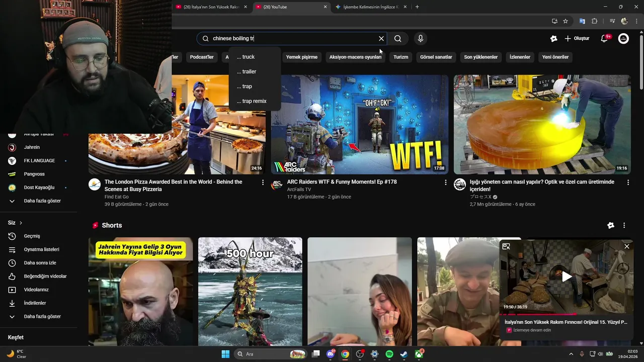This screenshot has width=644, height=362.
Task: Close the (26) YouTube tab
Action: [325, 7]
